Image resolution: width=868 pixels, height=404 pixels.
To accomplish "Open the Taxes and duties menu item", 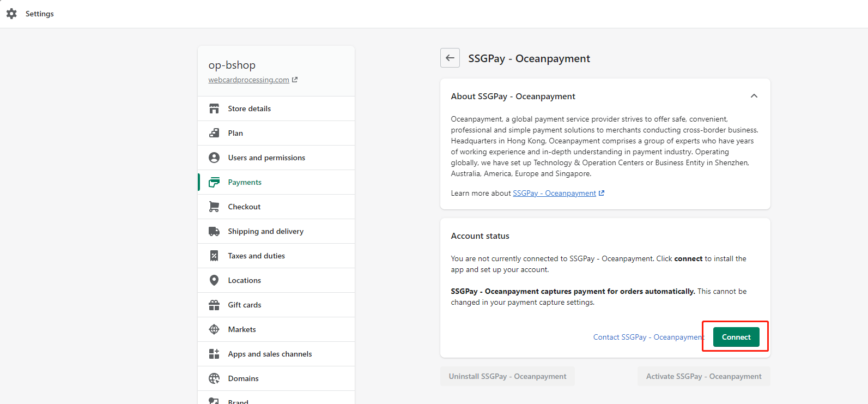I will click(x=256, y=256).
